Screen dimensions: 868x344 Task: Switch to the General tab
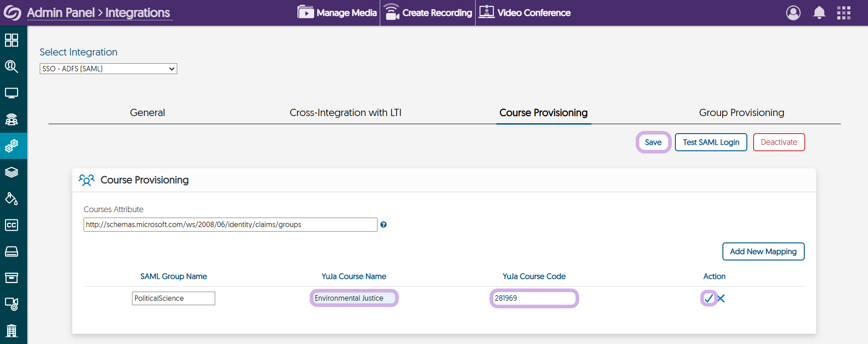[147, 112]
